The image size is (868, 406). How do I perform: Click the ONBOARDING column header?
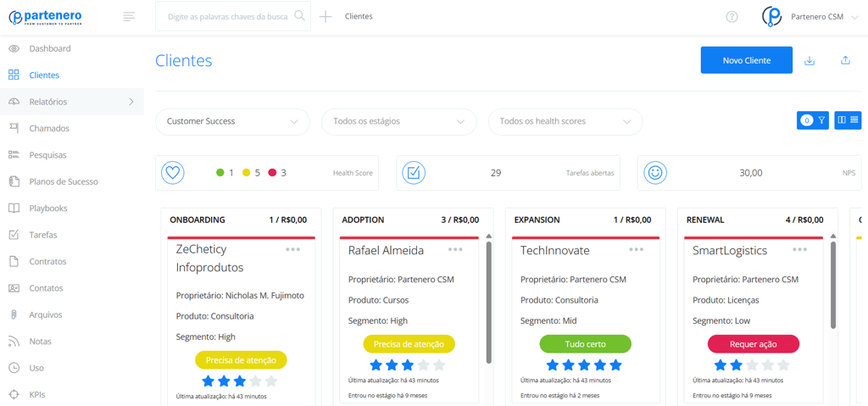[198, 220]
